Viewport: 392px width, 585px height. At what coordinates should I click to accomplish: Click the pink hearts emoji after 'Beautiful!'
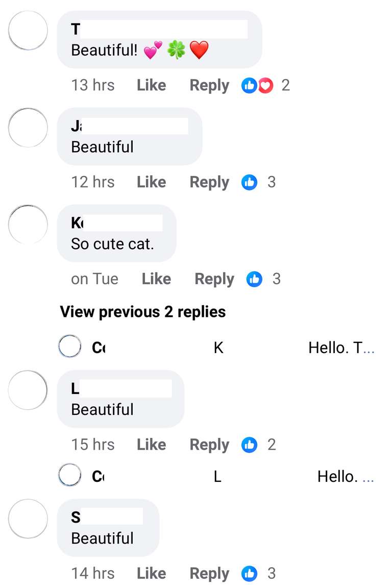pos(152,50)
